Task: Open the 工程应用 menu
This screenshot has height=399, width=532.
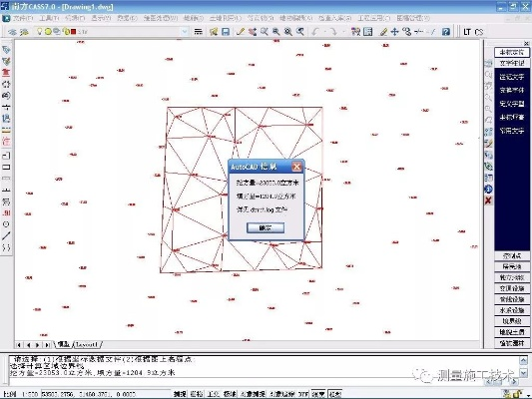Action: click(374, 18)
